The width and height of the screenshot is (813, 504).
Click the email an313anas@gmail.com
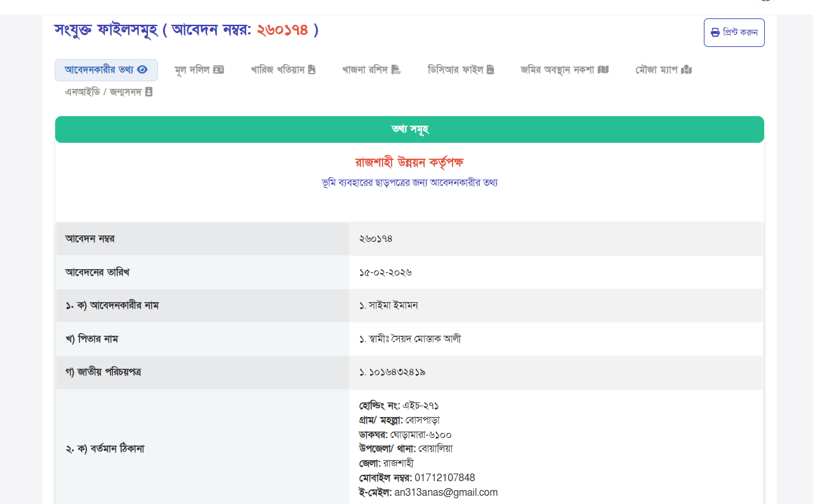point(446,492)
